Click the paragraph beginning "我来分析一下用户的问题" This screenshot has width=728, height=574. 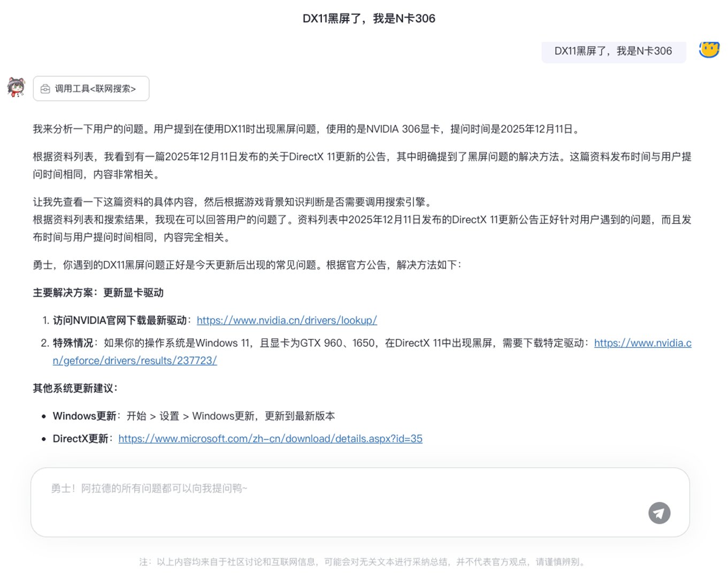(306, 129)
